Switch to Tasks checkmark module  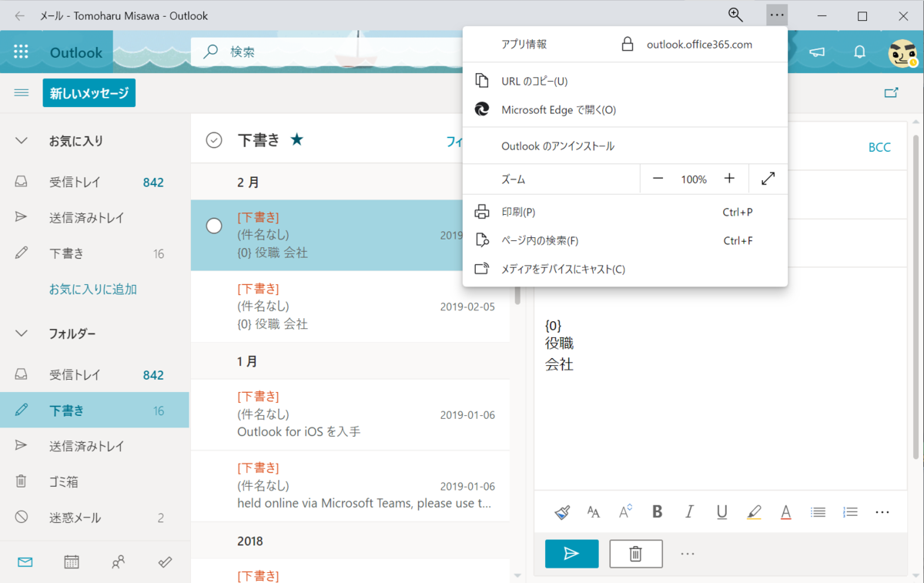click(x=165, y=562)
